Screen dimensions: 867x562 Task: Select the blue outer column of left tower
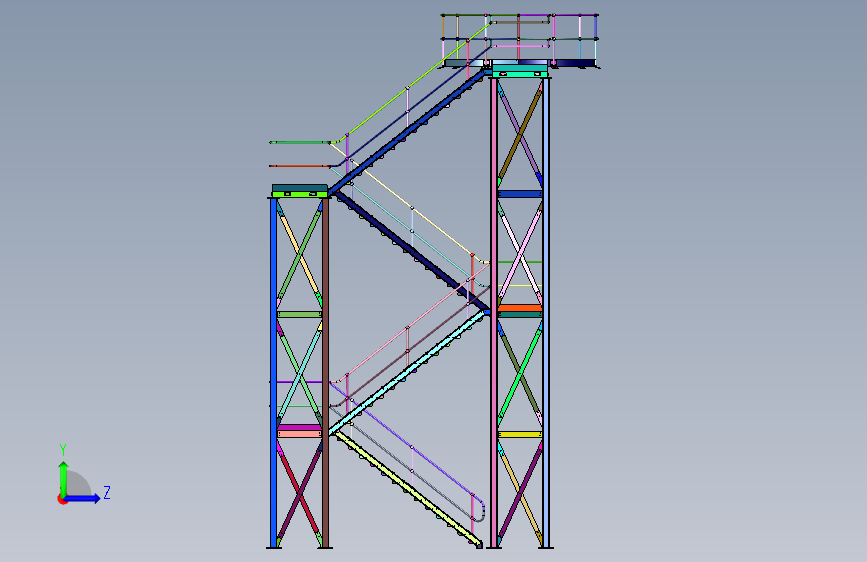(x=273, y=372)
